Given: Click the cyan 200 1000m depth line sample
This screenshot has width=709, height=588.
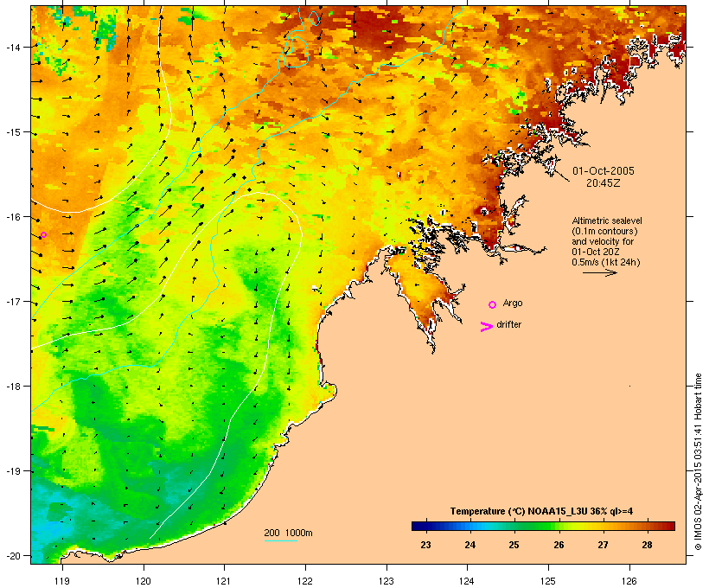Looking at the screenshot, I should (x=281, y=540).
